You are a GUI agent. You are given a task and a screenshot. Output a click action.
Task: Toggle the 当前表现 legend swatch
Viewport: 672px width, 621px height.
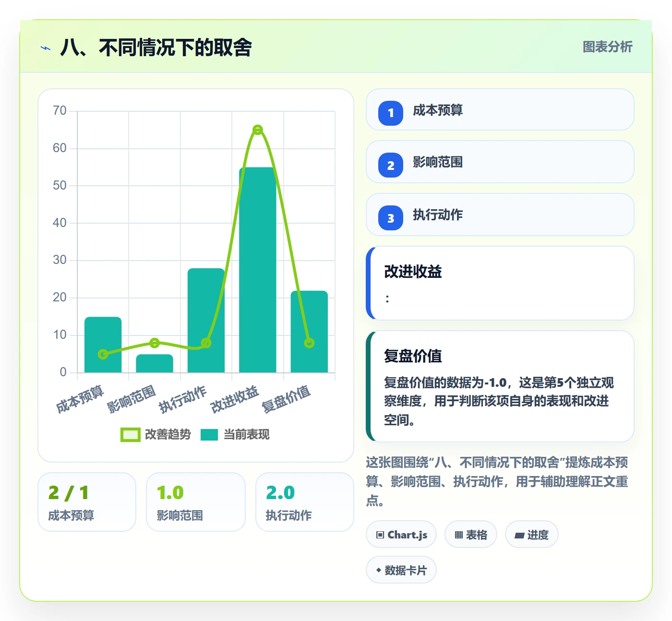click(209, 435)
